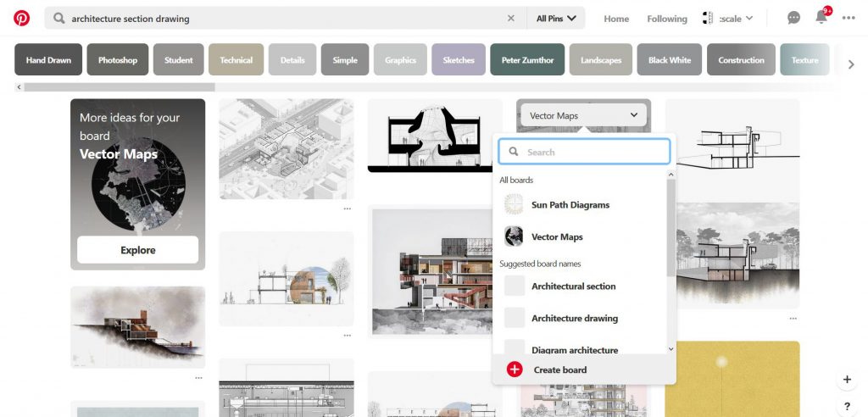This screenshot has height=417, width=868.
Task: Open the hillside house watercolor pin
Action: 138,327
